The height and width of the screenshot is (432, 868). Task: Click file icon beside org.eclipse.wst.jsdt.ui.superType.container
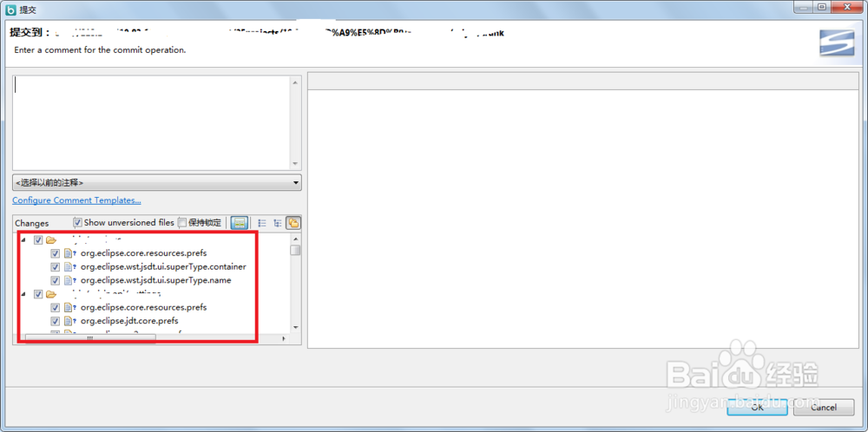click(69, 266)
